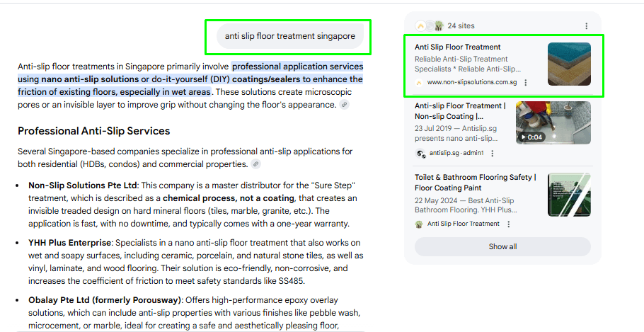Screen dimensions: 644x332
Task: Open the three-dot menu for the Toilet & Bathroom result
Action: [x=508, y=224]
